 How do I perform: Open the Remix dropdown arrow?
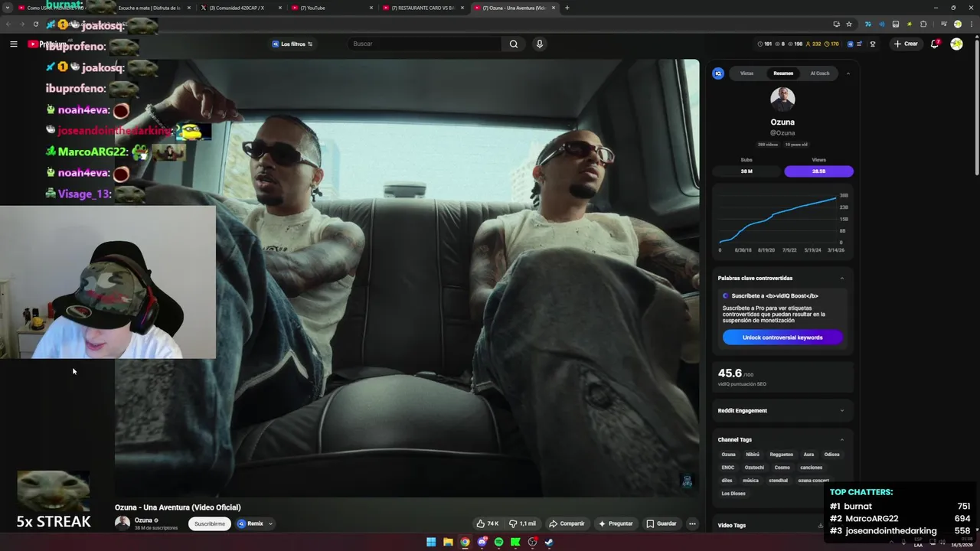(x=270, y=523)
